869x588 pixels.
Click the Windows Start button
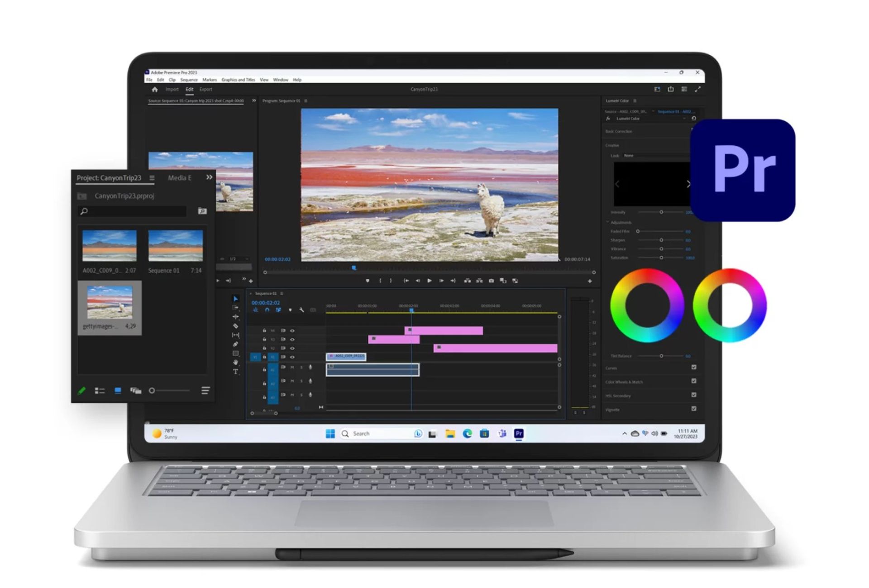pos(330,434)
